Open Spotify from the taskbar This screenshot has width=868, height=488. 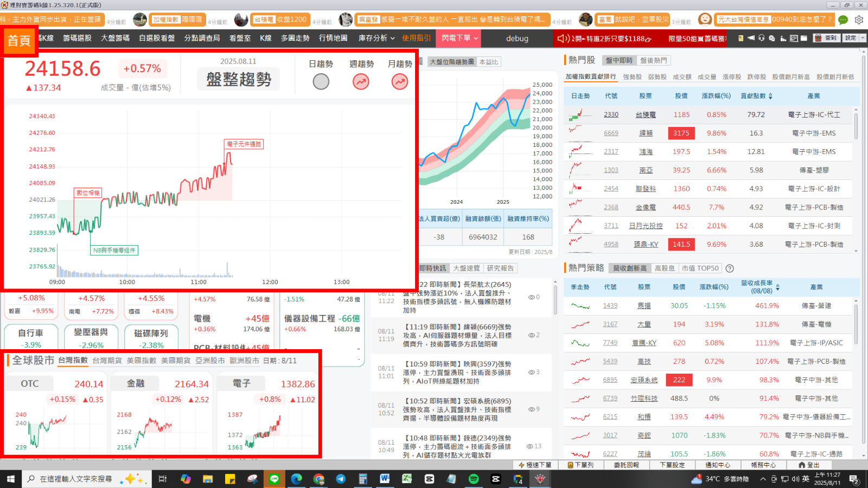(474, 479)
